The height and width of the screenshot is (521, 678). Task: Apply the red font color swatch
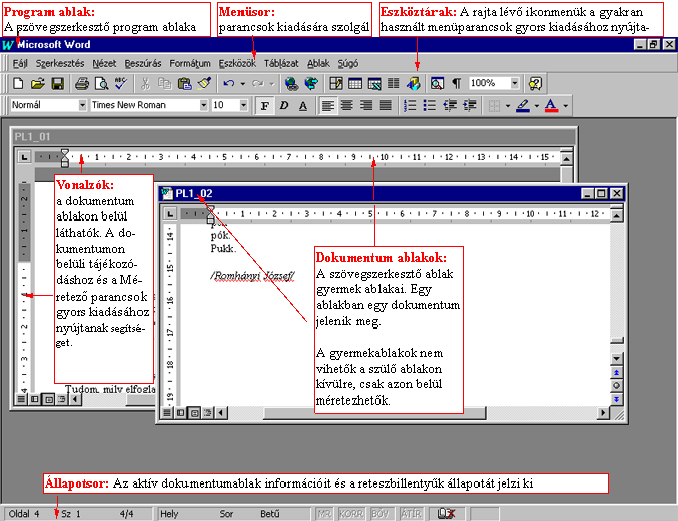click(x=551, y=105)
